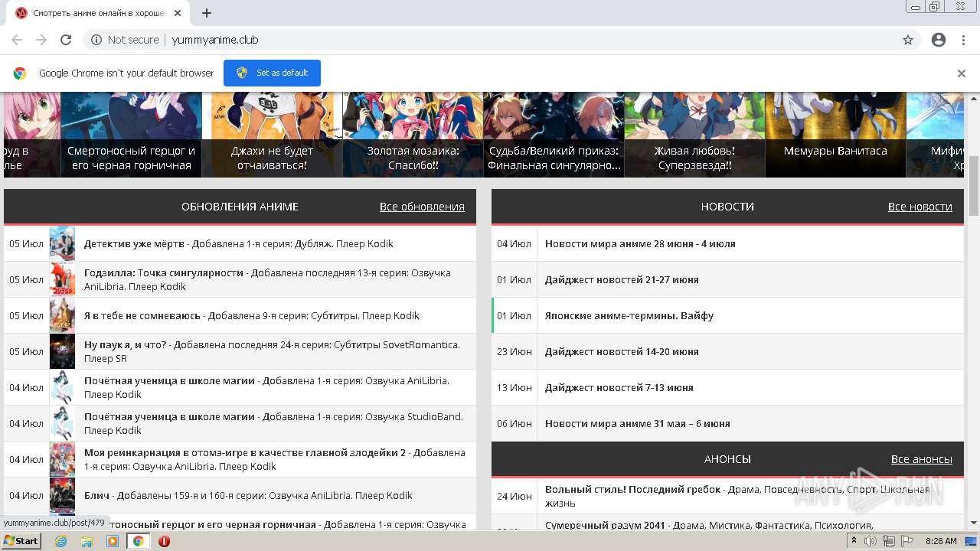Click the browser forward arrow

[x=41, y=40]
